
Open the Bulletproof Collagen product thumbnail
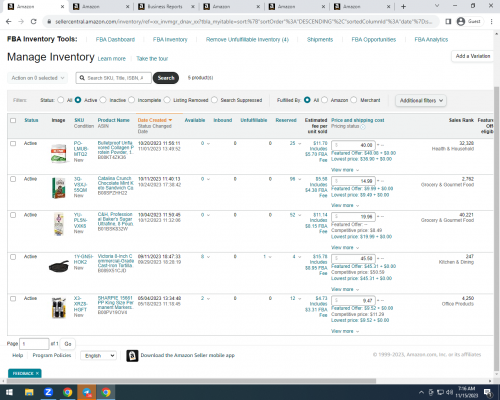(59, 153)
